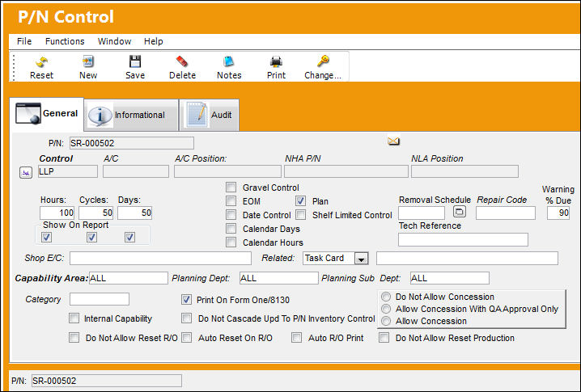Viewport: 581px width, 392px height.
Task: Click the top P/N input field
Action: [131, 143]
